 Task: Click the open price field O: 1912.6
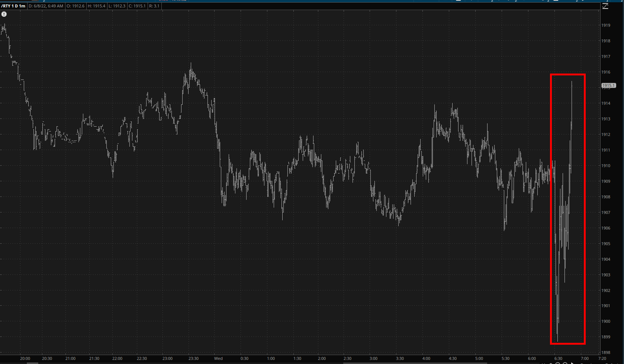[x=75, y=6]
